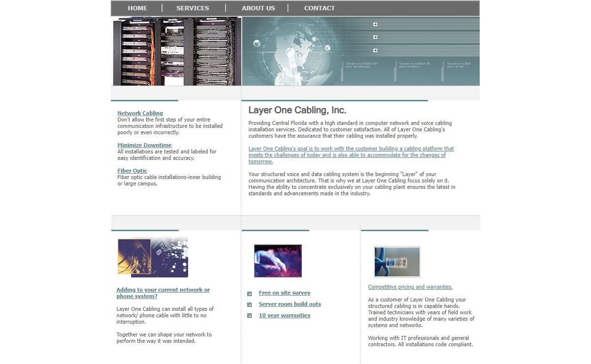Click the Layer One Cabling's goal paragraph link
591x364 pixels.
coord(351,155)
